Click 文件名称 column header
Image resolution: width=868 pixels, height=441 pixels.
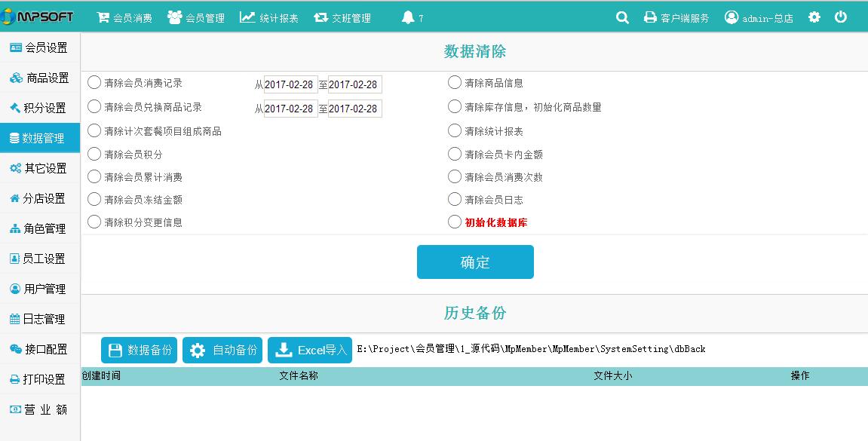(x=299, y=375)
